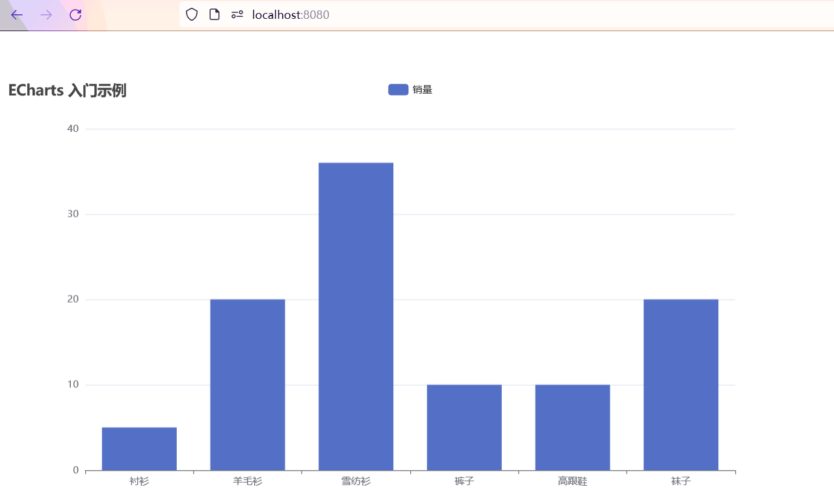Click the 高跟鞋 x-axis label

click(573, 482)
